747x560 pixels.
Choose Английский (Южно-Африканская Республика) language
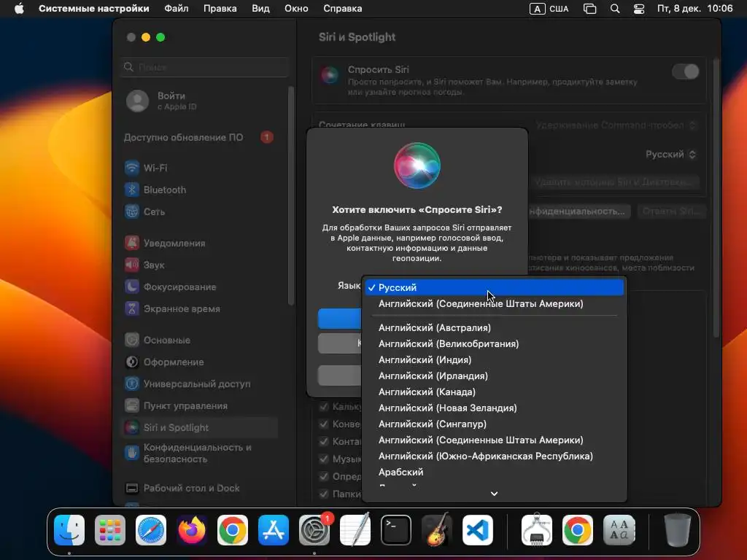494,456
